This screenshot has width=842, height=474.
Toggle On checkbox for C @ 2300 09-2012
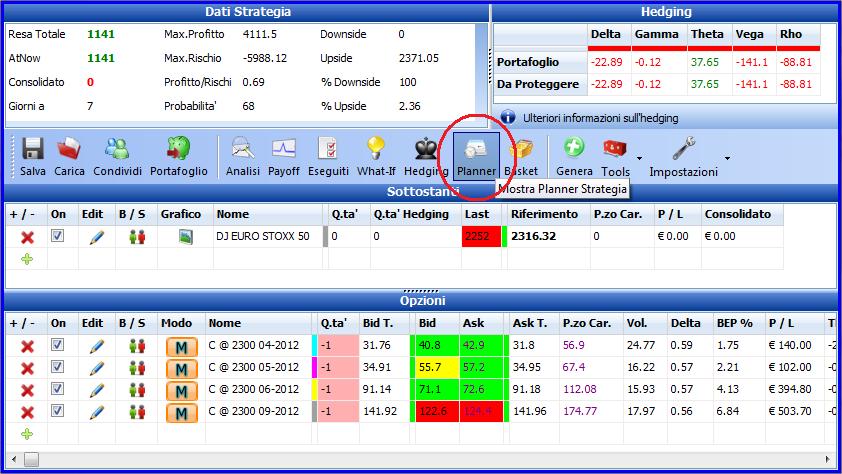coord(57,411)
